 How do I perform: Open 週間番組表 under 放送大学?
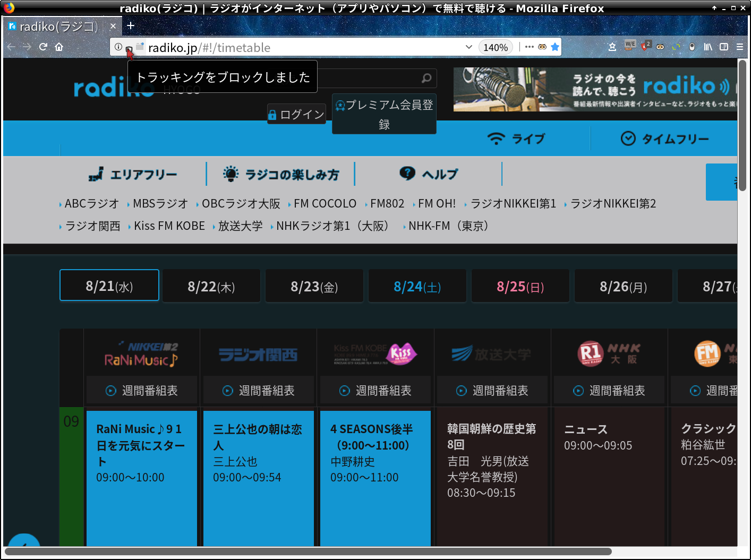coord(492,391)
